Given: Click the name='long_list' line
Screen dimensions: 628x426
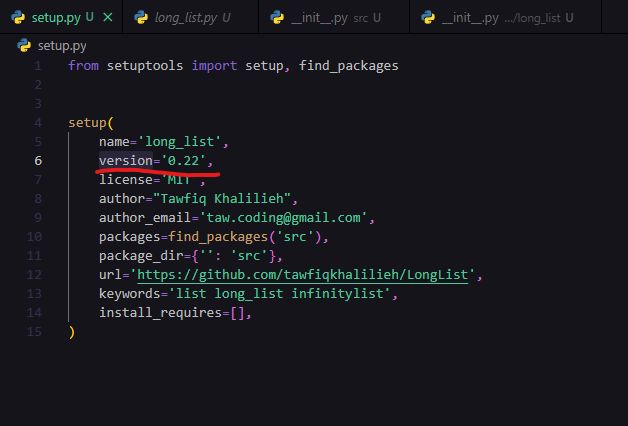Looking at the screenshot, I should click(164, 142).
